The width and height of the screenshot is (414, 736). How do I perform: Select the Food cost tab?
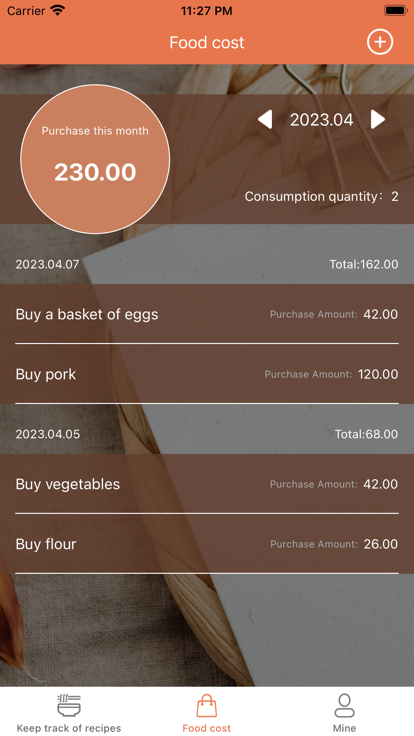(x=207, y=713)
